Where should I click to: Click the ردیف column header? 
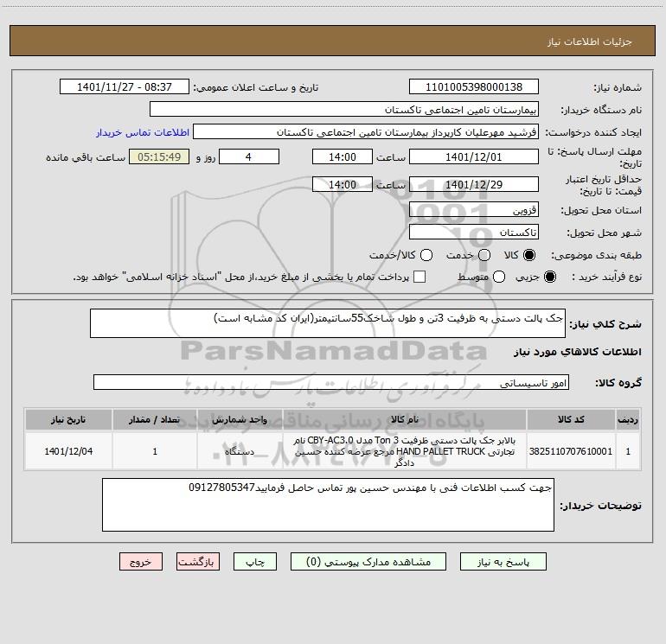(x=628, y=419)
